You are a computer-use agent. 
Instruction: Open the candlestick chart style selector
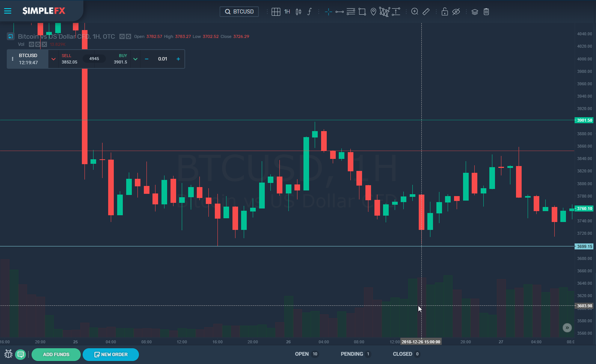[299, 12]
